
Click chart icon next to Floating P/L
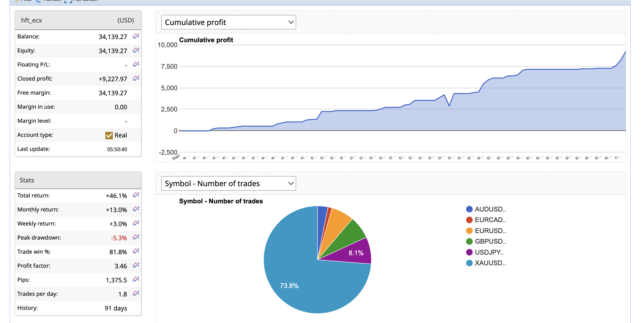pyautogui.click(x=136, y=64)
